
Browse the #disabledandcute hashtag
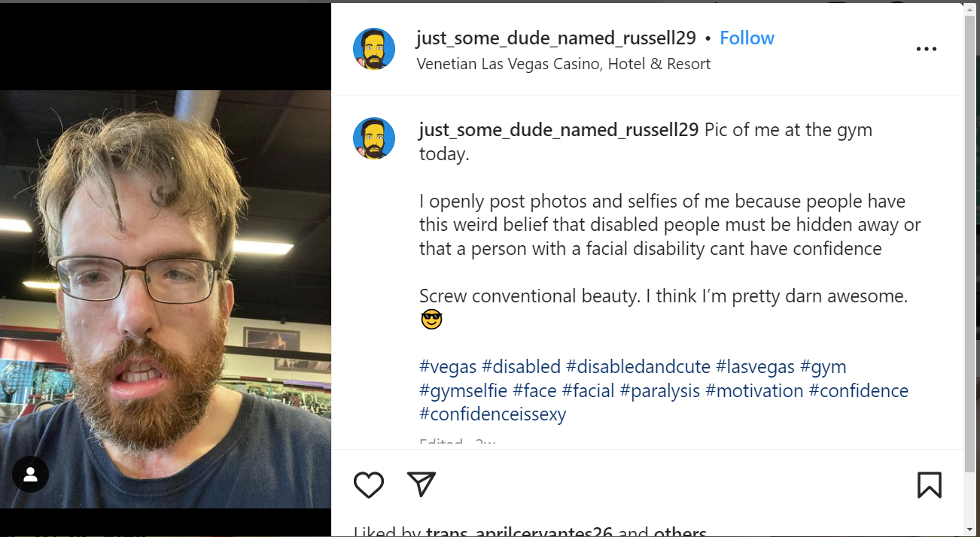638,367
